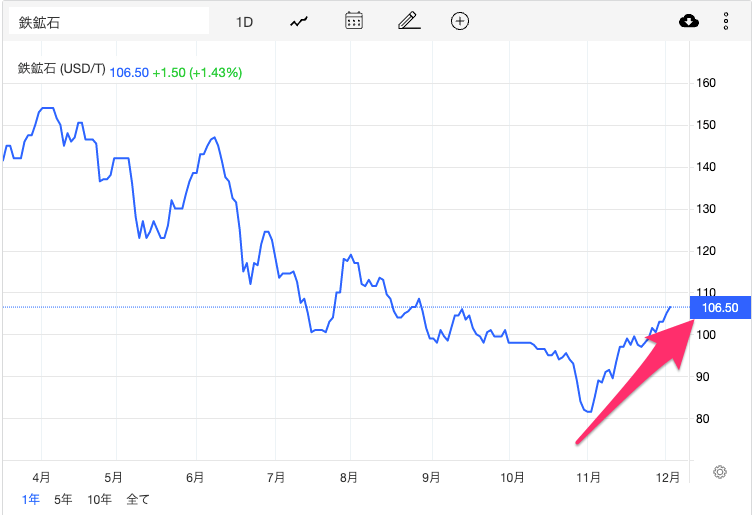Image resolution: width=754 pixels, height=515 pixels.
Task: Click the 8月 label on time axis
Action: point(349,477)
